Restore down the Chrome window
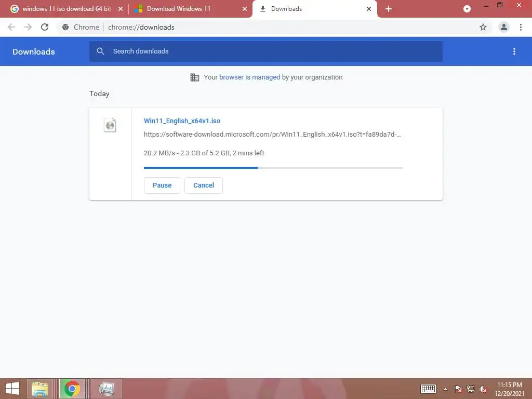Viewport: 532px width, 399px height. (500, 5)
